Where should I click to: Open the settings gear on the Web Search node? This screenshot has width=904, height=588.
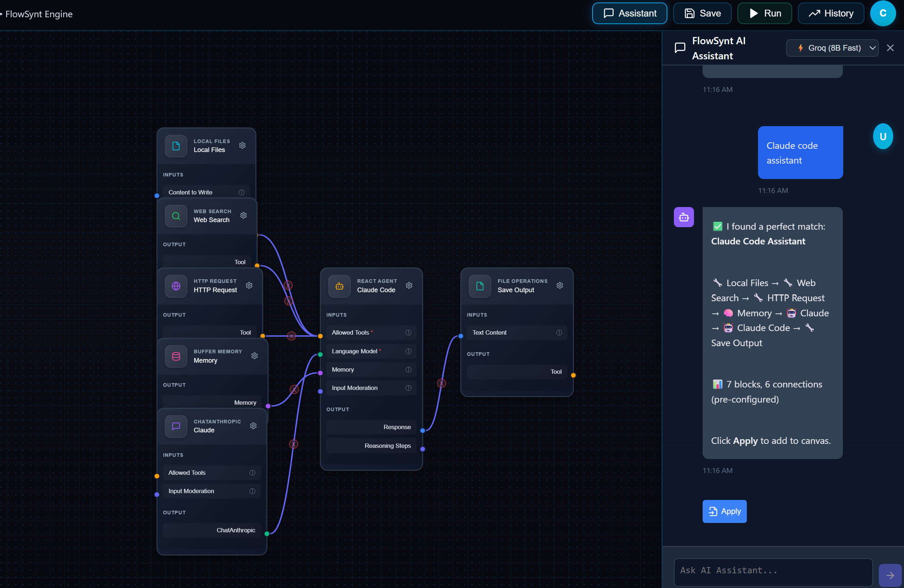[243, 215]
